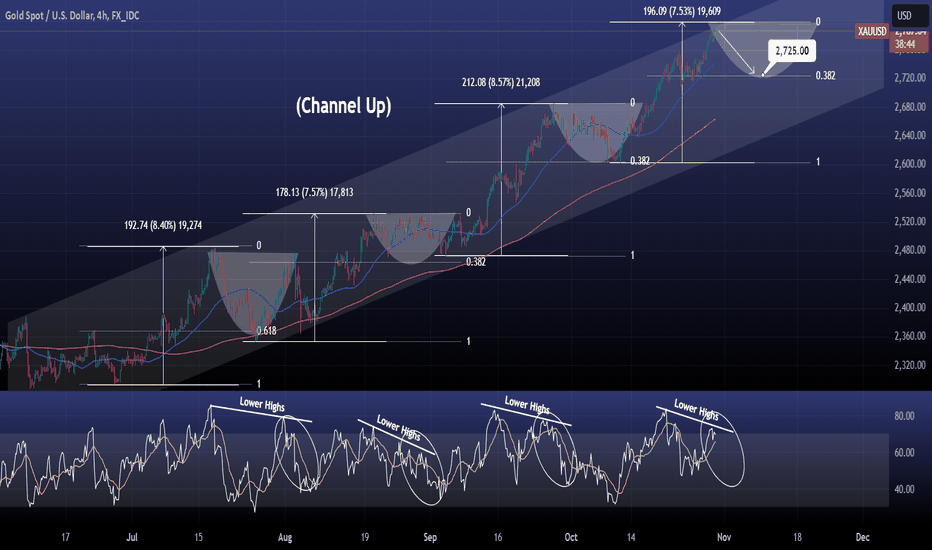This screenshot has height=550, width=932.
Task: Click the 2,320.00 price axis label
Action: point(909,366)
